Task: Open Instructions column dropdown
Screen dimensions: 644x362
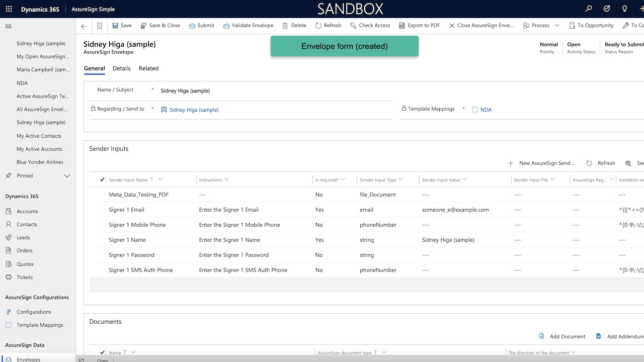Action: point(226,179)
